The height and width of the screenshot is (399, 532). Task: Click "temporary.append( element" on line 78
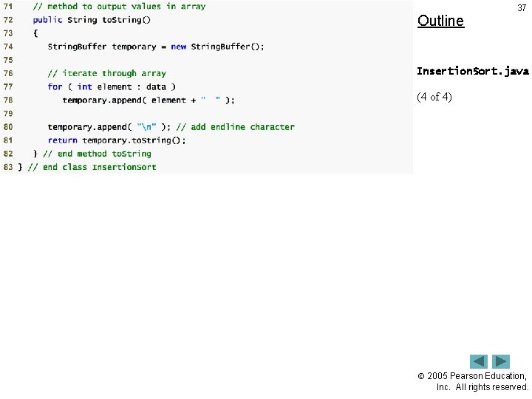(124, 100)
